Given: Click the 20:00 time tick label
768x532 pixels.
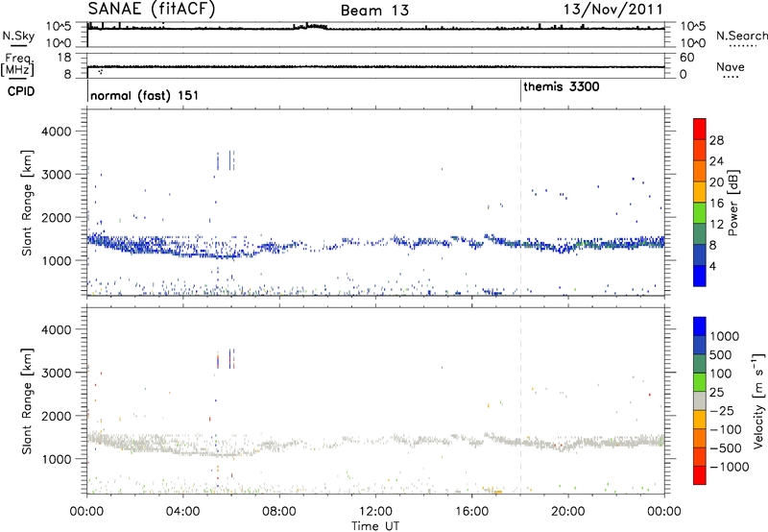Looking at the screenshot, I should [568, 512].
